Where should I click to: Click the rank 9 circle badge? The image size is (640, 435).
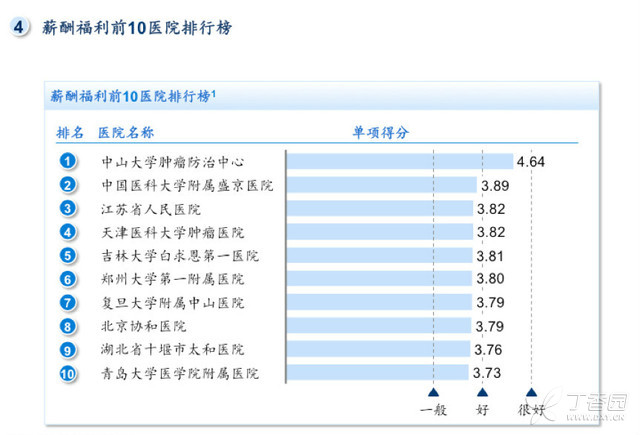[x=68, y=350]
